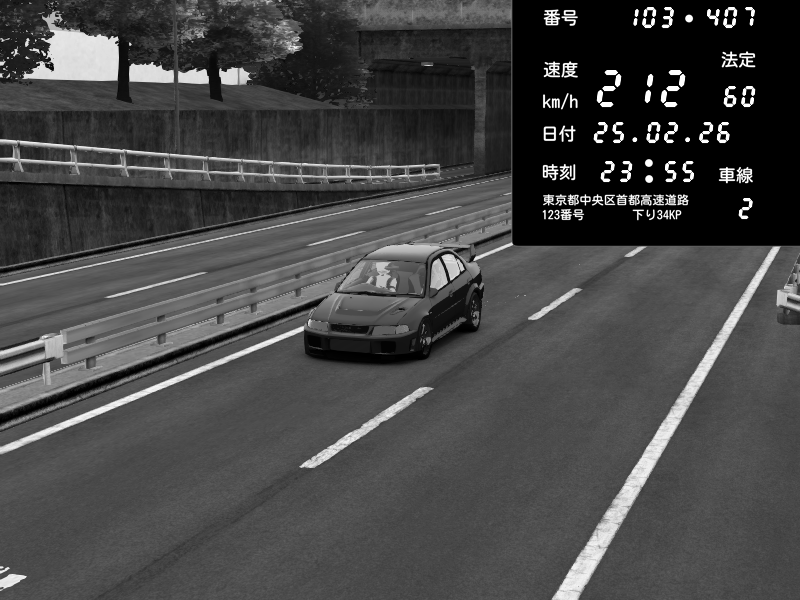
Task: Select the 212 speed reading
Action: pos(642,90)
